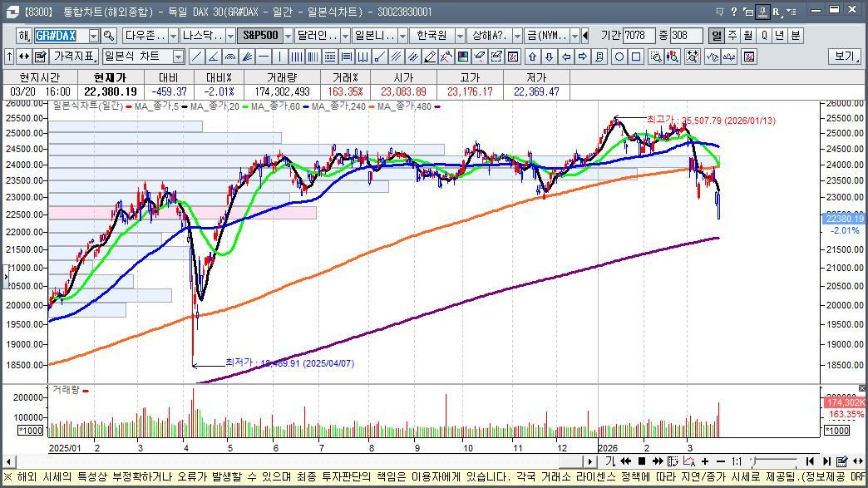The image size is (868, 488).
Task: Open the S&P500 dropdown arrow
Action: [288, 36]
